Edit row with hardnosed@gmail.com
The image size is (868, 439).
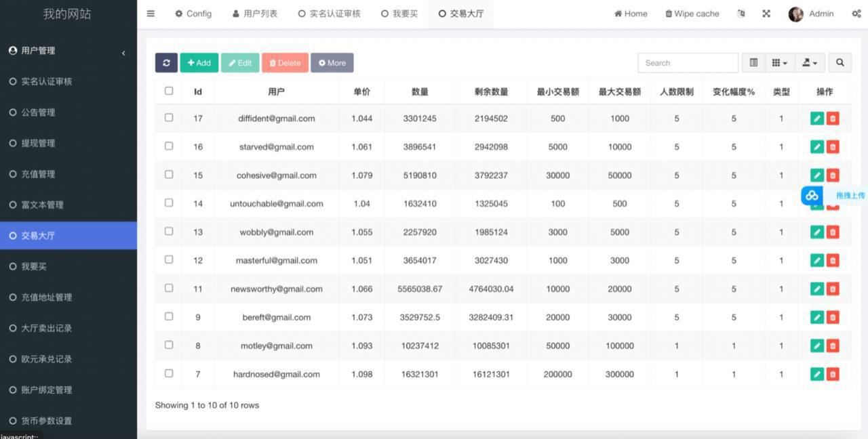pos(817,375)
